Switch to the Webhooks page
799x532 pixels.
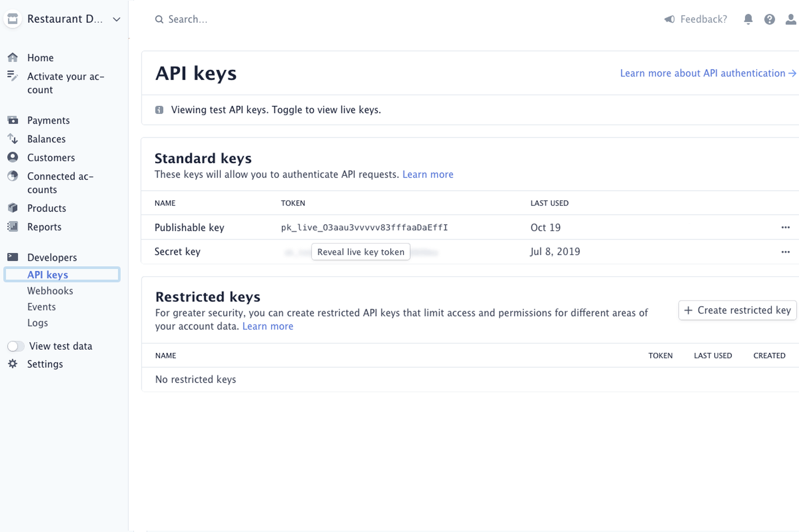(x=50, y=290)
